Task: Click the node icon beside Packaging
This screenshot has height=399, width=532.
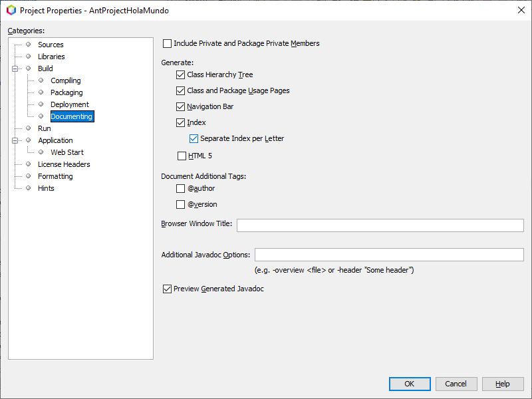Action: coord(40,92)
